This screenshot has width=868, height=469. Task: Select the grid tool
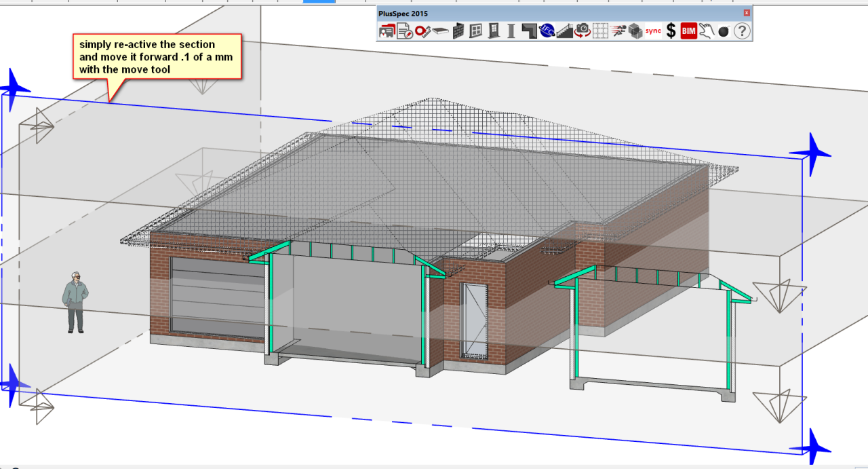point(601,31)
